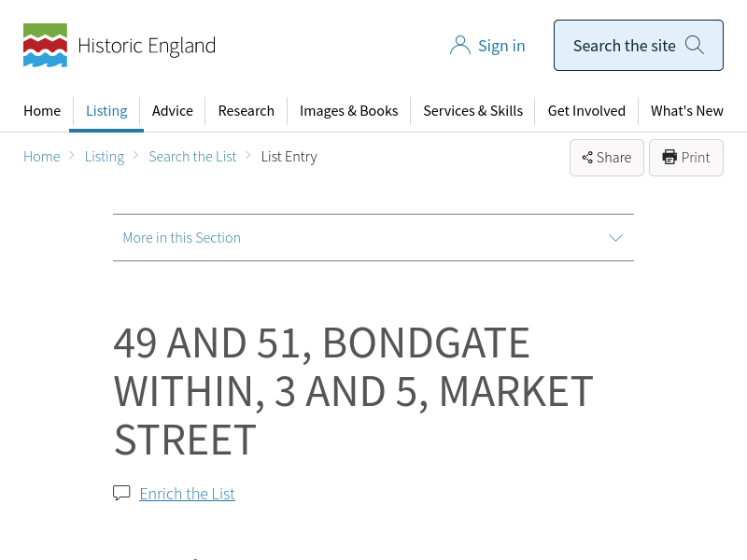Screen dimensions: 747x560
Task: Expand the More in this Section chevron
Action: [615, 238]
